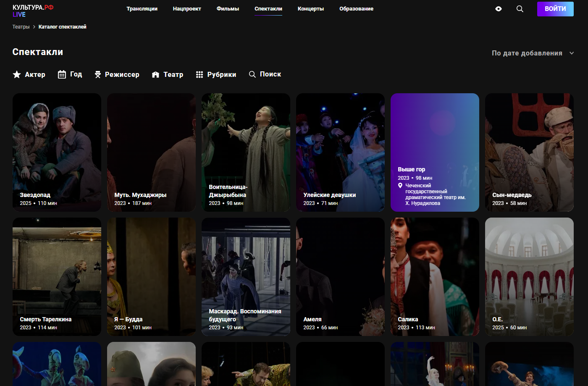Click the calendar icon for Год
588x386 pixels.
(62, 74)
